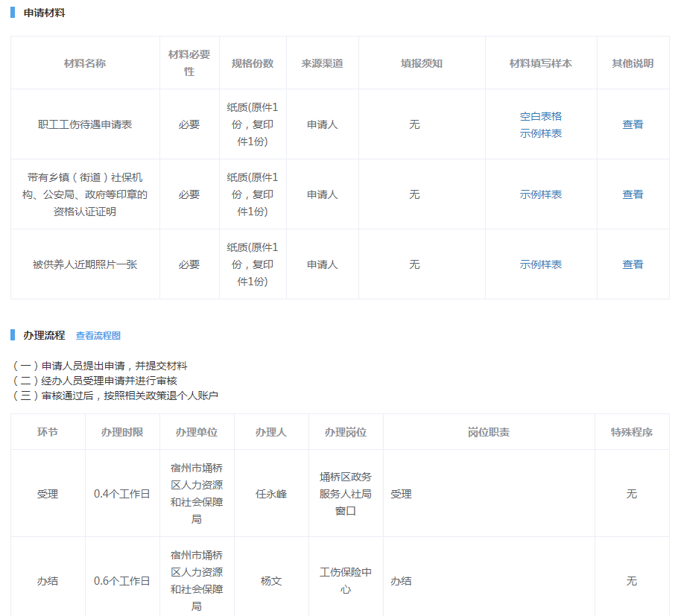The height and width of the screenshot is (616, 675).
Task: Click the 办理流程 section heading
Action: point(44,335)
